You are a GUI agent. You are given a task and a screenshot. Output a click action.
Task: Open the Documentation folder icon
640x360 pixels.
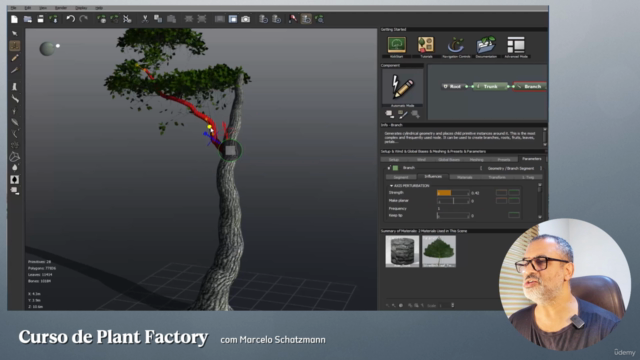(x=486, y=45)
